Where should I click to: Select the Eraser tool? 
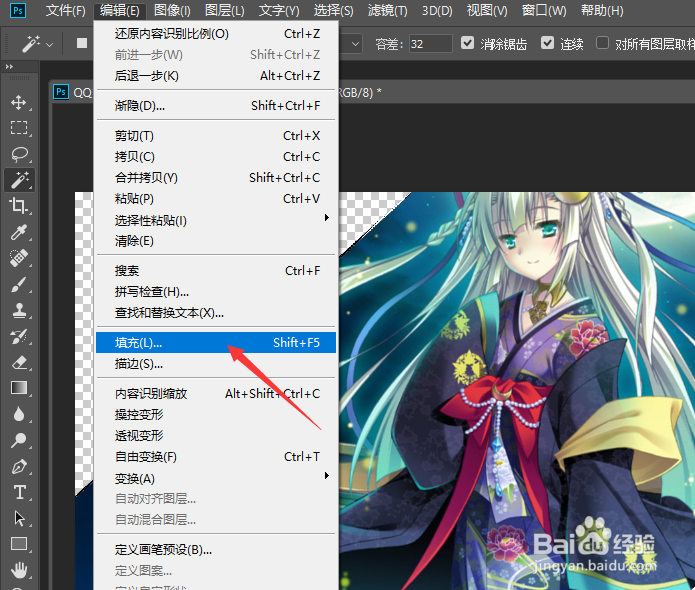click(x=19, y=362)
